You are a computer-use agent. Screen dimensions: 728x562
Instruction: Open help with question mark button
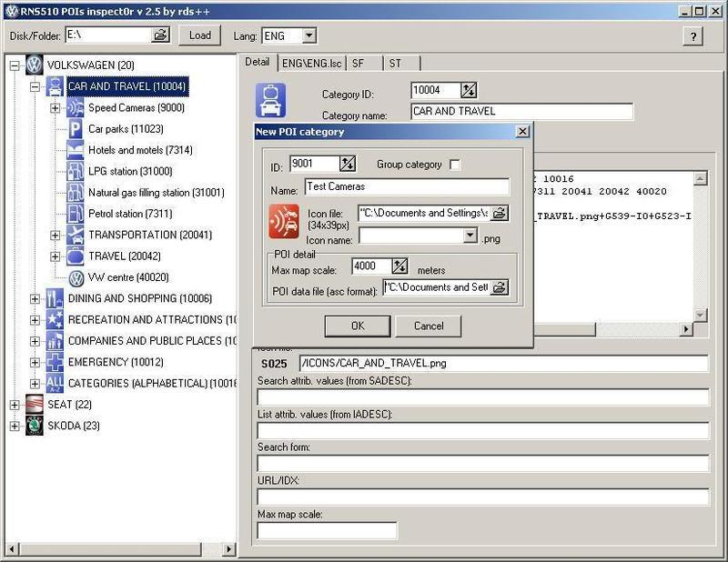[693, 36]
